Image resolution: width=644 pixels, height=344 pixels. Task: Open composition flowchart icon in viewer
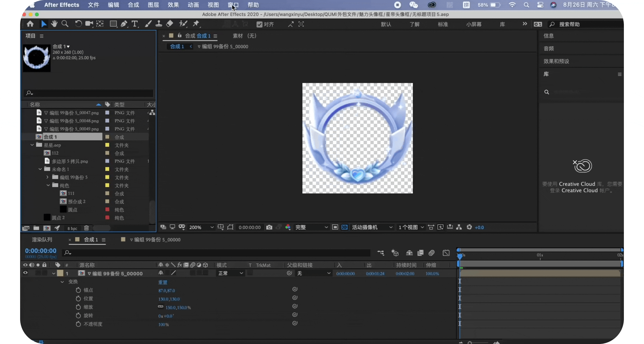459,227
